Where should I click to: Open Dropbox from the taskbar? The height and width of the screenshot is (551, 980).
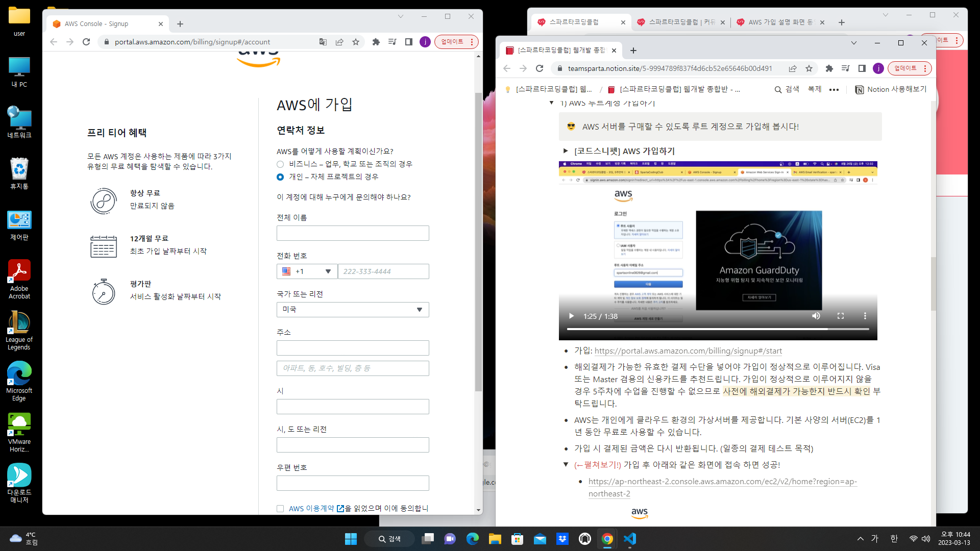click(562, 539)
